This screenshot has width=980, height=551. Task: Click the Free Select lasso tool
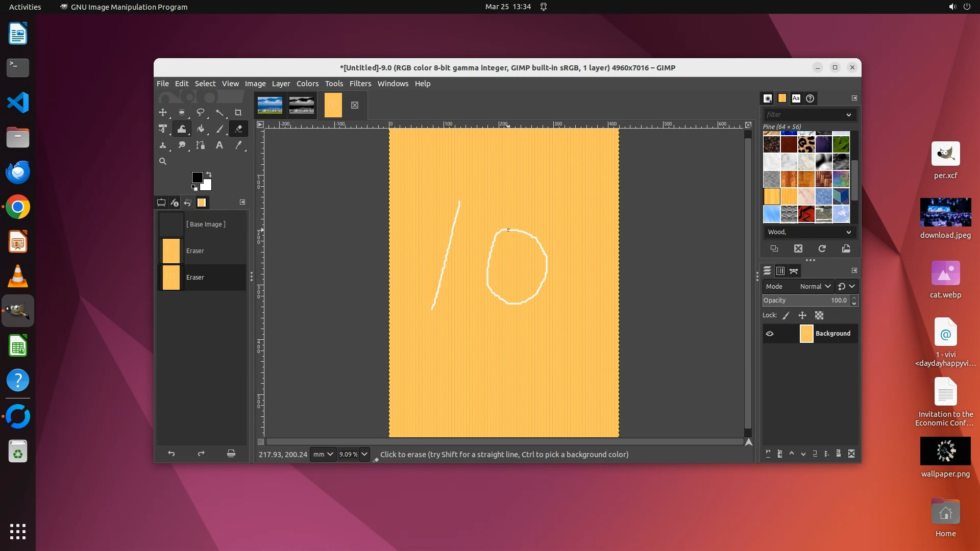201,113
